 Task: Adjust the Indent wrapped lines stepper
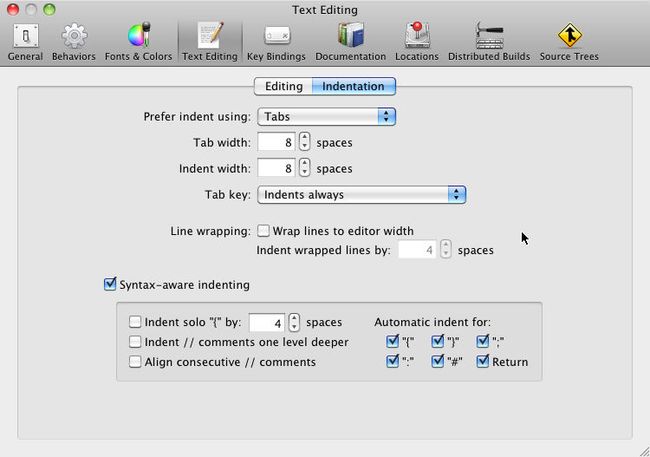(x=446, y=249)
